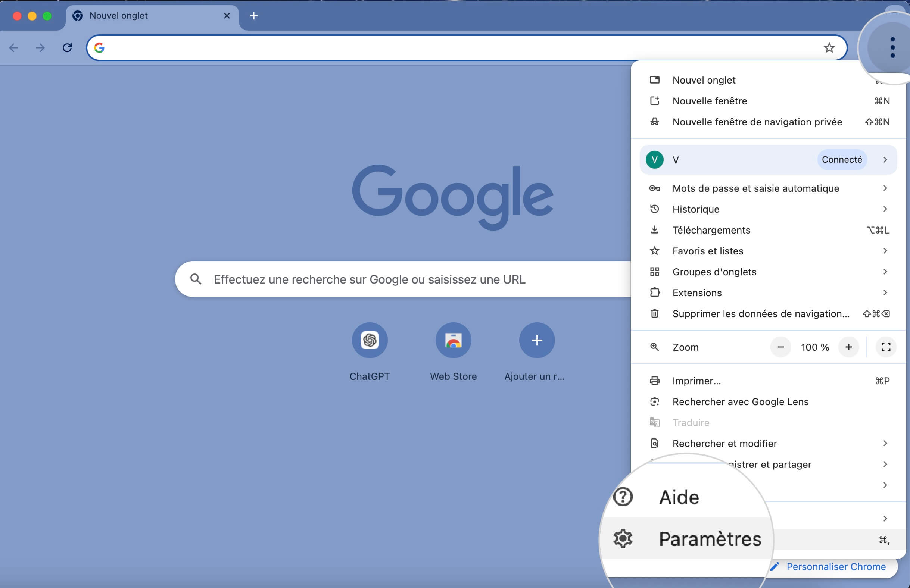The height and width of the screenshot is (588, 910).
Task: Select Rechercher avec Google Lens
Action: point(768,402)
